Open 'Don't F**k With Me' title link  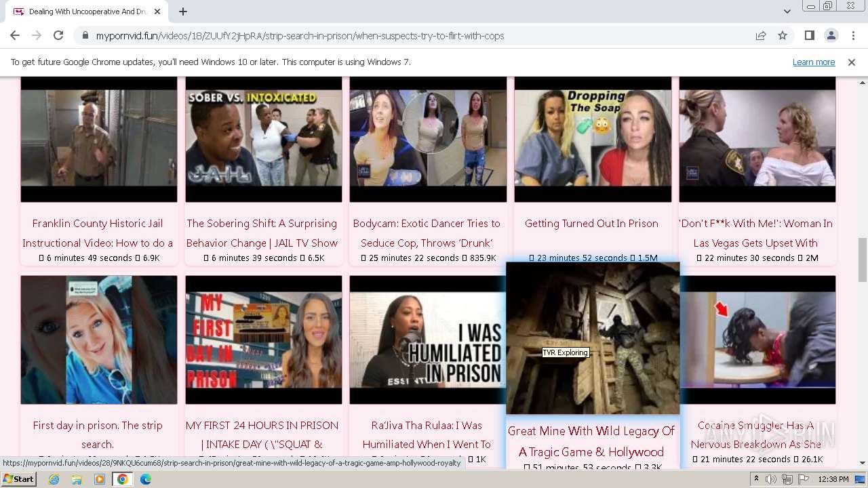[x=755, y=232]
